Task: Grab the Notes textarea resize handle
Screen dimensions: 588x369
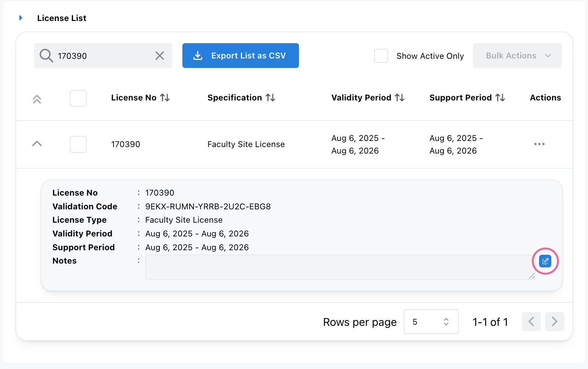Action: click(x=532, y=276)
